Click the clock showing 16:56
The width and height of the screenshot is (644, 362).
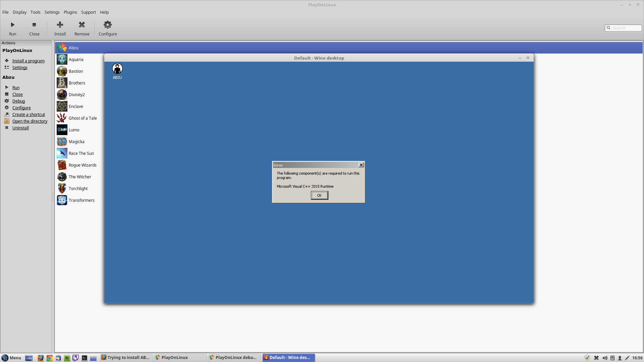coord(637,358)
